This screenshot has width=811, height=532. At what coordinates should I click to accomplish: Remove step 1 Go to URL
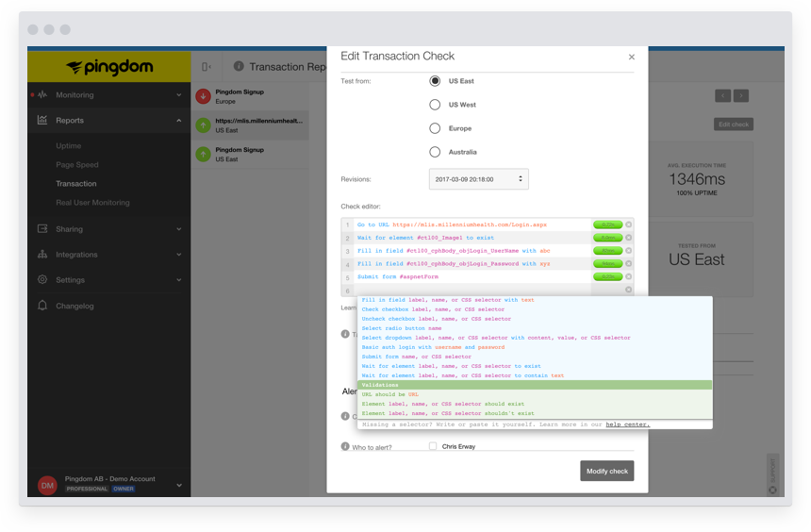coord(628,224)
